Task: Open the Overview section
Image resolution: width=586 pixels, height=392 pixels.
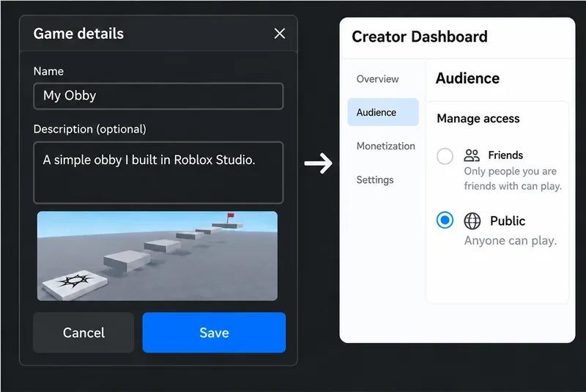Action: [377, 79]
